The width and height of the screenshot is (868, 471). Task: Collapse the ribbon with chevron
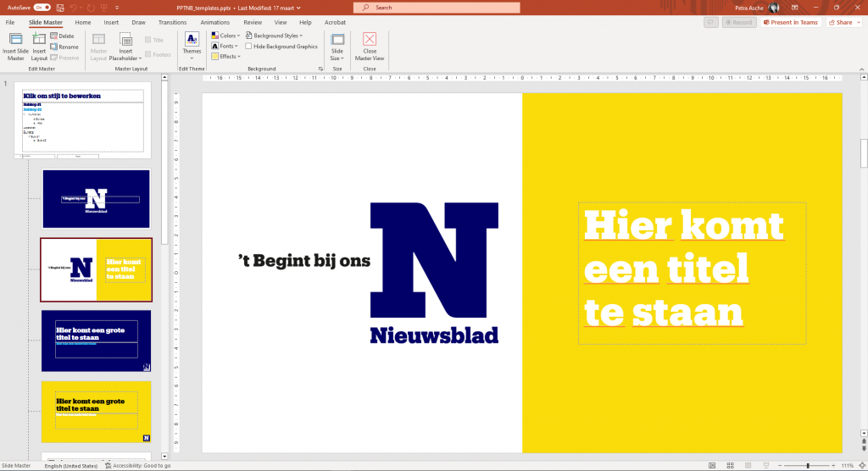coord(862,69)
